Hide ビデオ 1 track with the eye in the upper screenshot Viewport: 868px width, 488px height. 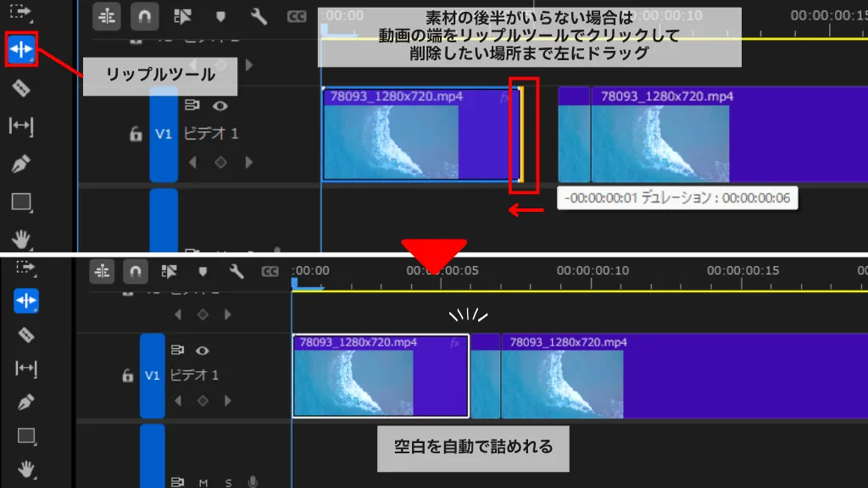220,106
